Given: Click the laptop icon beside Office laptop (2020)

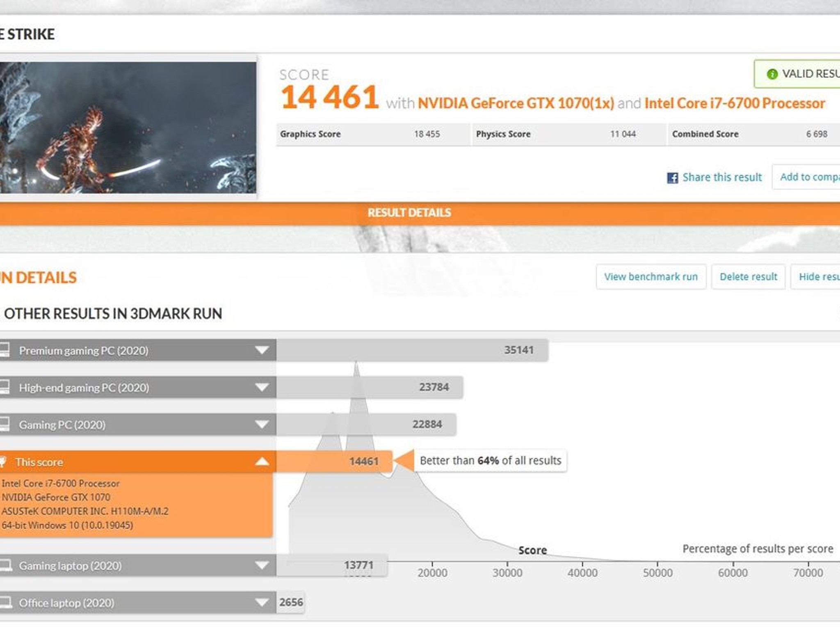Looking at the screenshot, I should pyautogui.click(x=6, y=603).
